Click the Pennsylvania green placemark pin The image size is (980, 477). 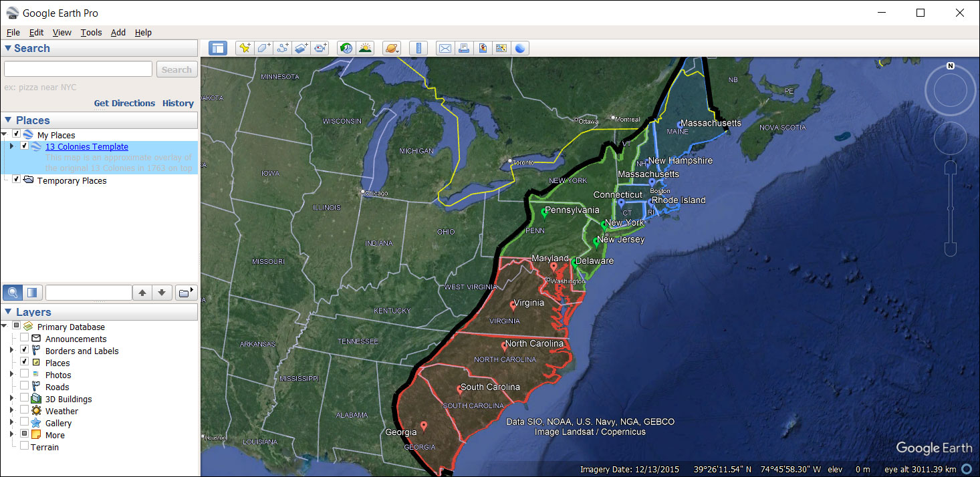coord(543,212)
